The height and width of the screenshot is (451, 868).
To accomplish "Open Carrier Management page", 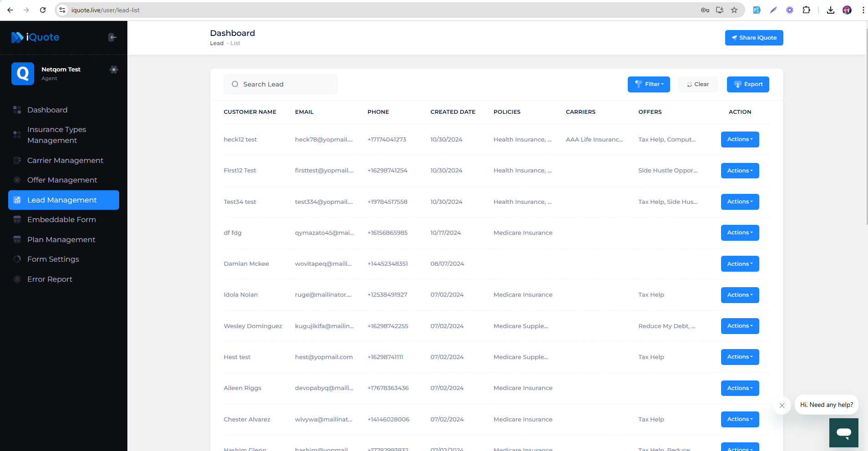I will click(x=64, y=160).
